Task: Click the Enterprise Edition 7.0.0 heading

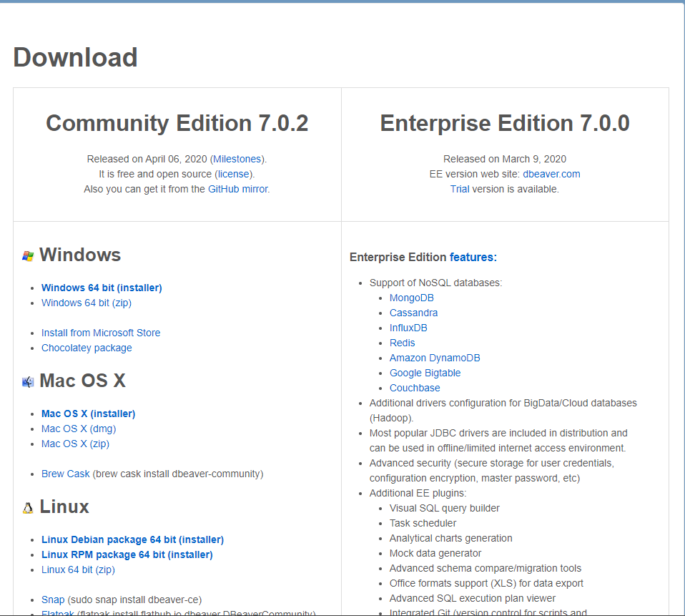Action: pos(505,123)
